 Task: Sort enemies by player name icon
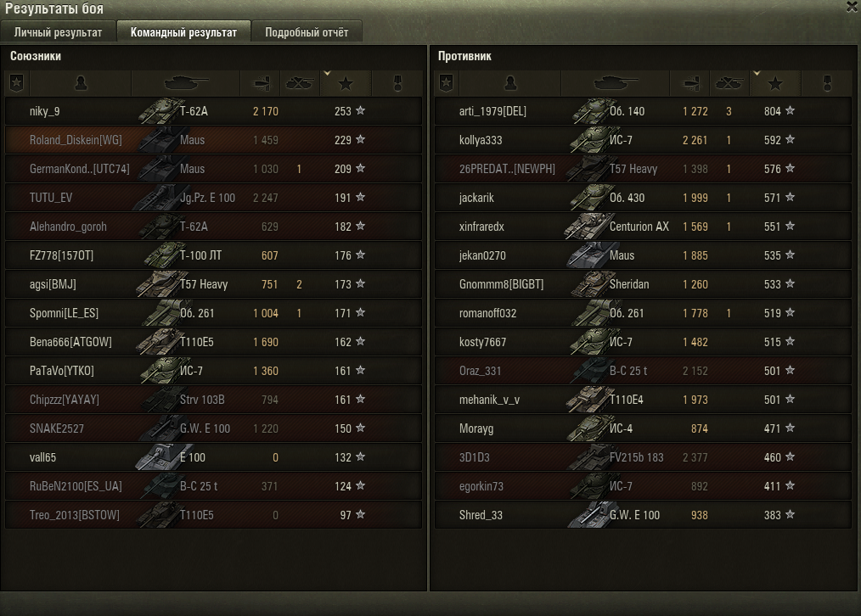[x=510, y=83]
